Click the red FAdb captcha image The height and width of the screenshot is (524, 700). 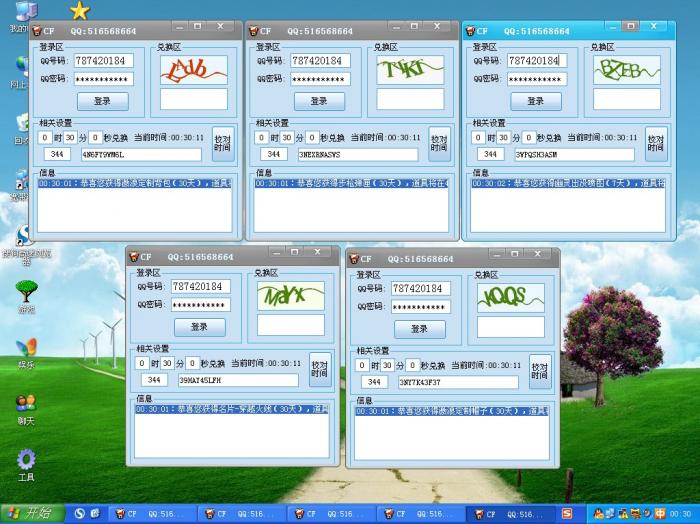click(194, 70)
